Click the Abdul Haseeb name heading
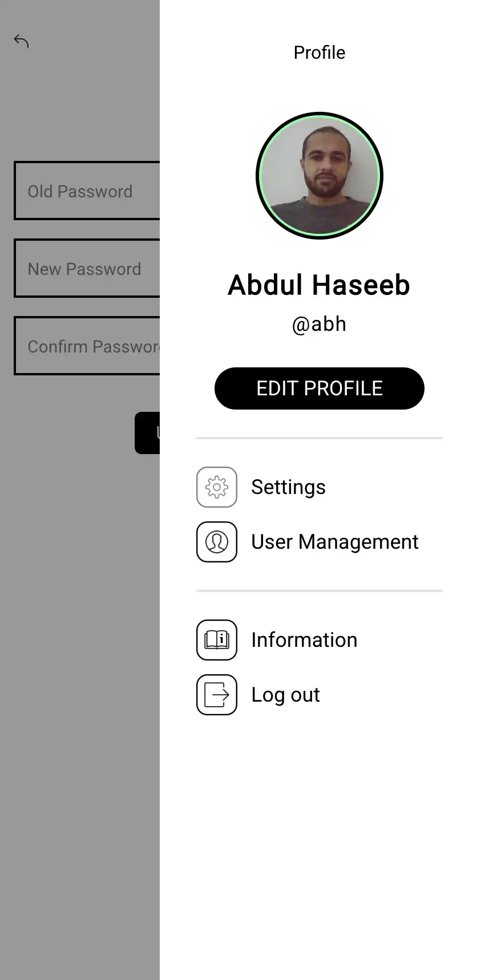 [319, 285]
